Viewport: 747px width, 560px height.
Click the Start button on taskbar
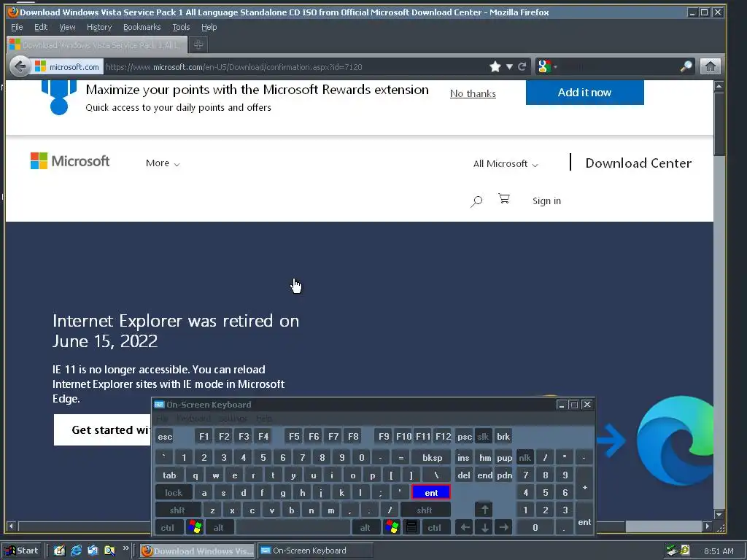tap(22, 551)
